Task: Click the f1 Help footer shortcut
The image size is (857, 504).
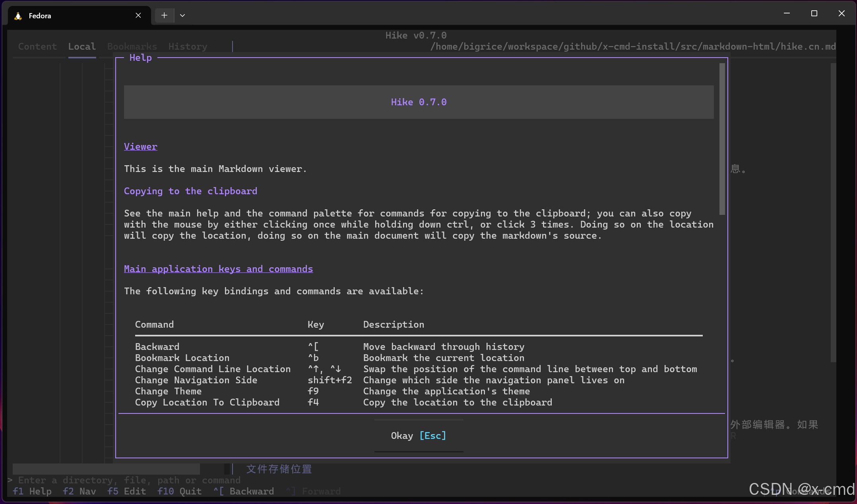Action: click(x=32, y=491)
